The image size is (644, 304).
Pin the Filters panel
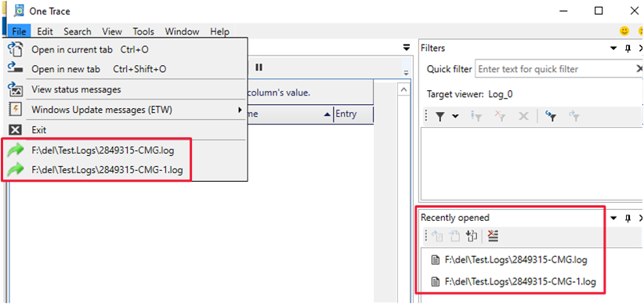tap(628, 49)
